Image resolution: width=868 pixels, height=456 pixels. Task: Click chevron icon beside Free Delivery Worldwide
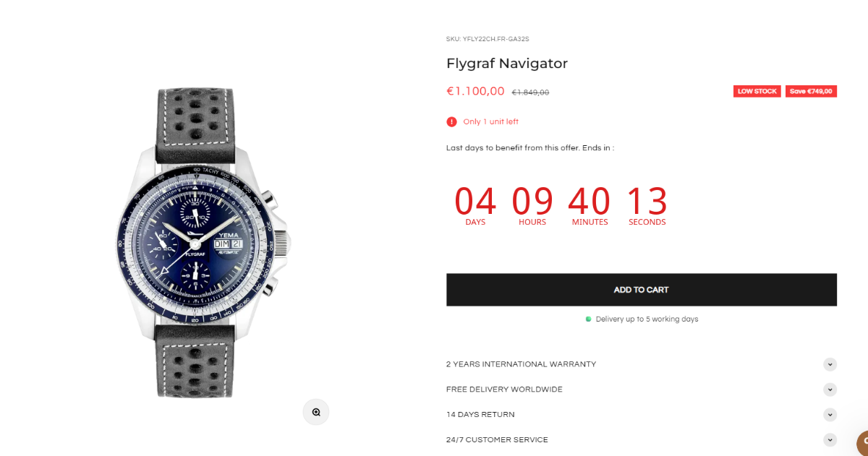click(830, 390)
